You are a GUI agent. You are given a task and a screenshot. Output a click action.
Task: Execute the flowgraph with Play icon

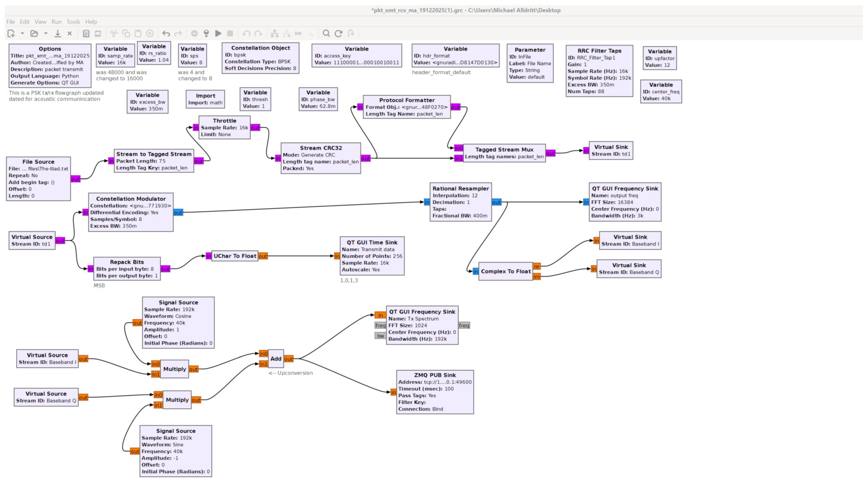(x=218, y=33)
